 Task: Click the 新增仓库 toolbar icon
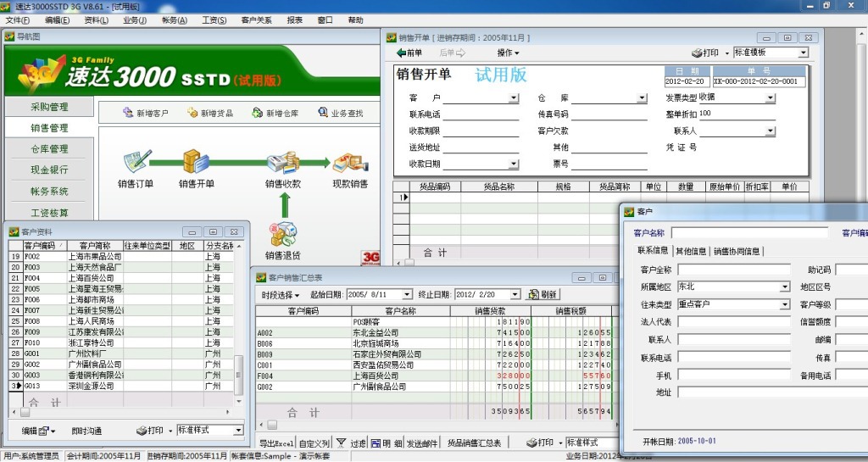click(x=258, y=112)
